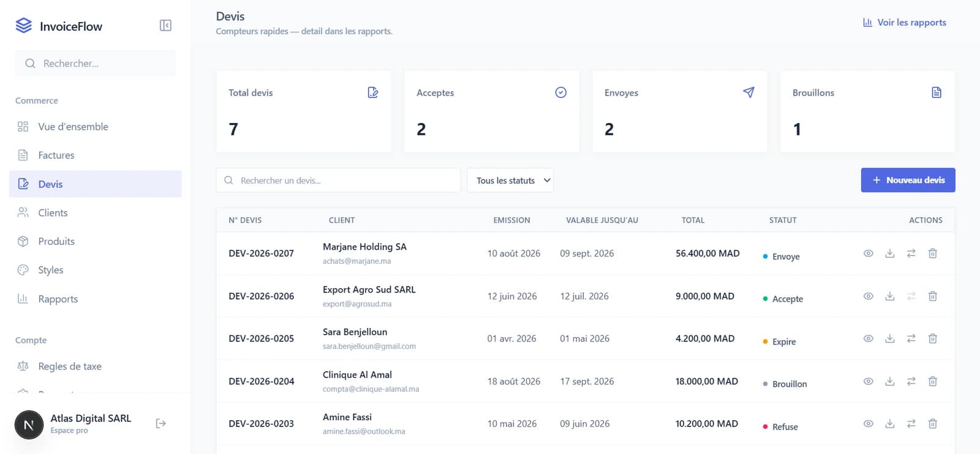View quote DEV-2026-0206 with the eye icon
The height and width of the screenshot is (454, 980).
[x=869, y=296]
